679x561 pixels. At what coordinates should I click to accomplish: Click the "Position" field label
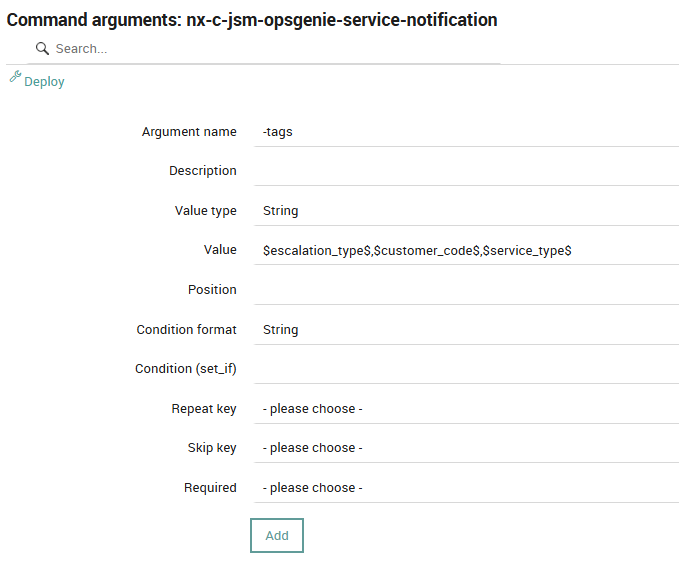212,290
